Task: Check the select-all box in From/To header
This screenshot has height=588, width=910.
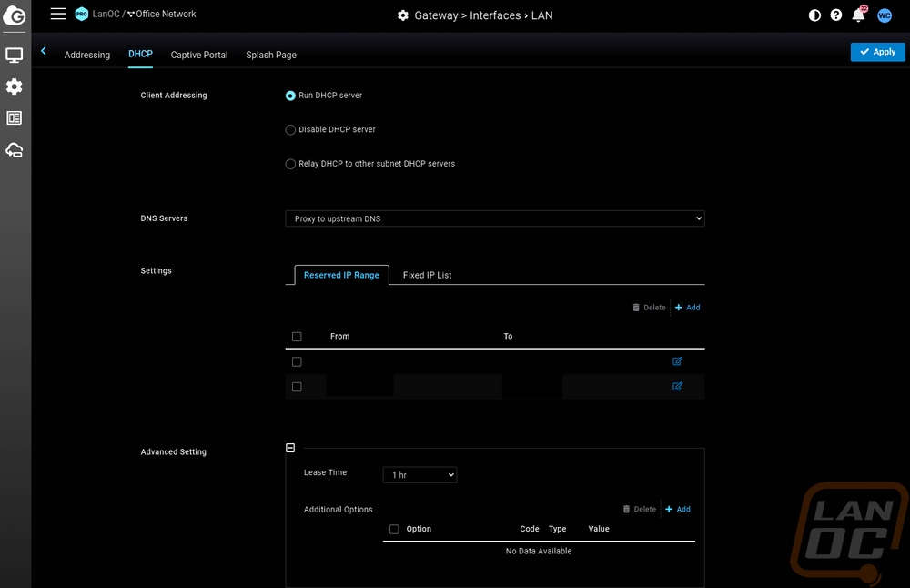Action: [x=297, y=337]
